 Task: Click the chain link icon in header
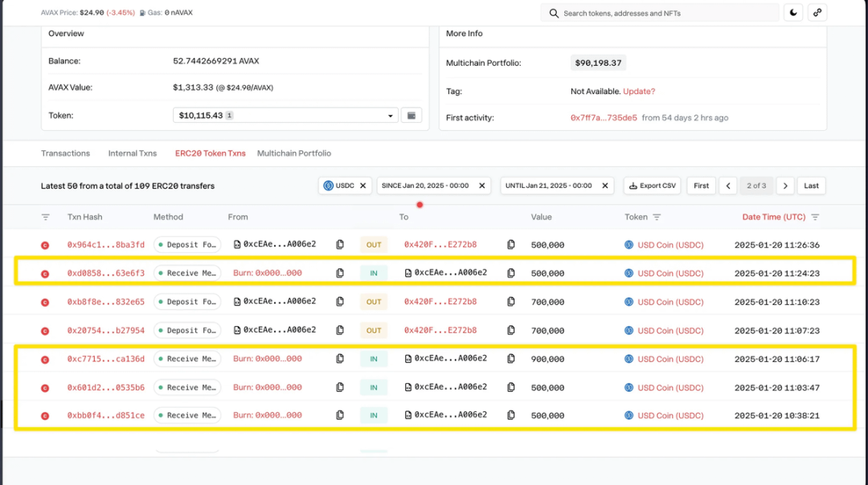pyautogui.click(x=817, y=13)
